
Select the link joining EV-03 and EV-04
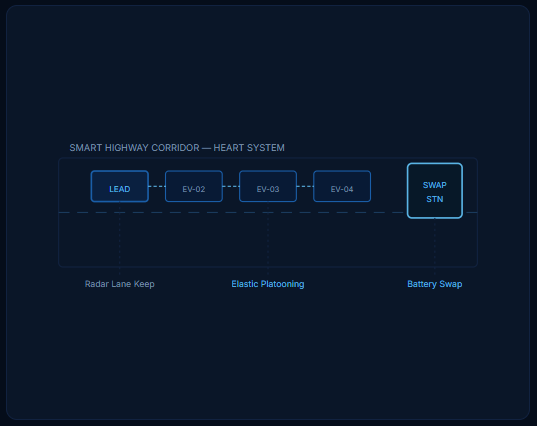pyautogui.click(x=305, y=186)
